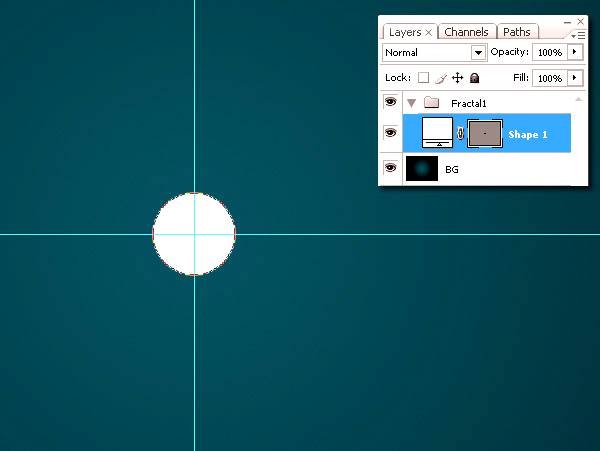Toggle visibility of the Shape 1 layer
The width and height of the screenshot is (600, 451).
point(390,132)
